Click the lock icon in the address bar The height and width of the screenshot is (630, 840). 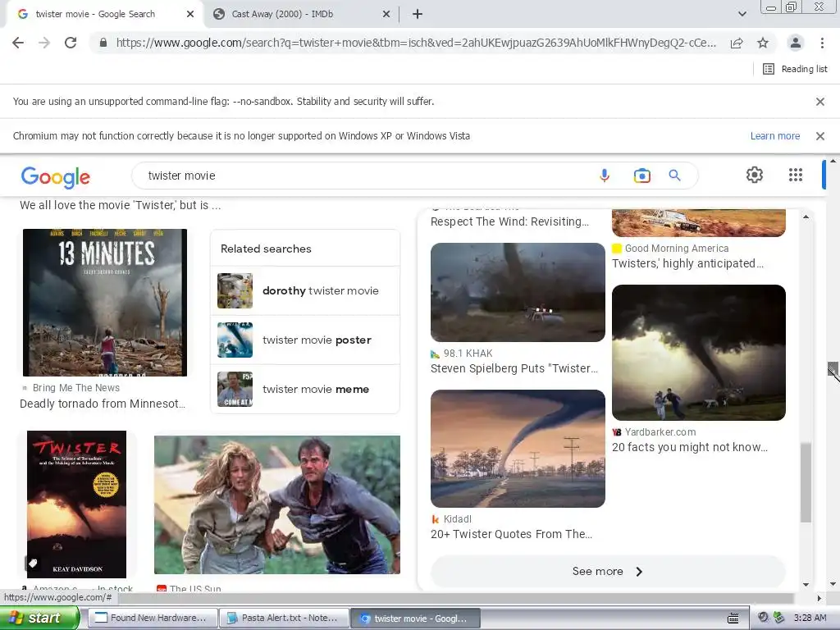103,43
